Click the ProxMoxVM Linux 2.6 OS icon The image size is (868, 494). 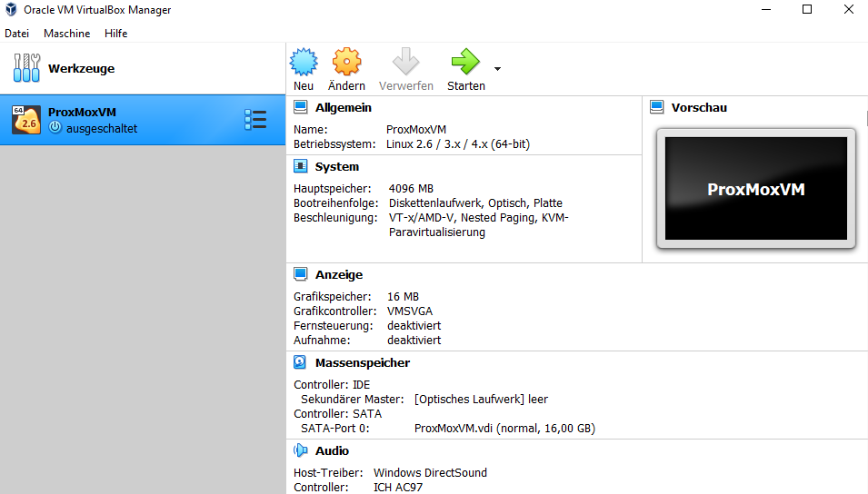[26, 120]
